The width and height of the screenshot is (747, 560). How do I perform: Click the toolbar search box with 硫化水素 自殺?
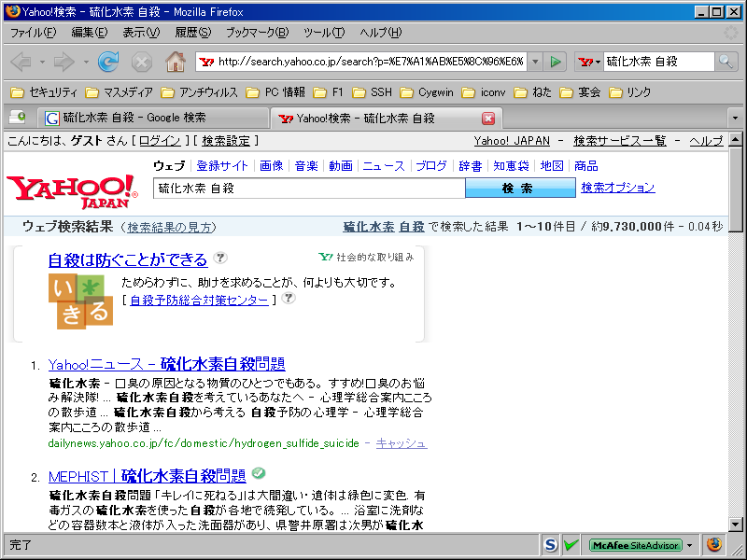(659, 62)
